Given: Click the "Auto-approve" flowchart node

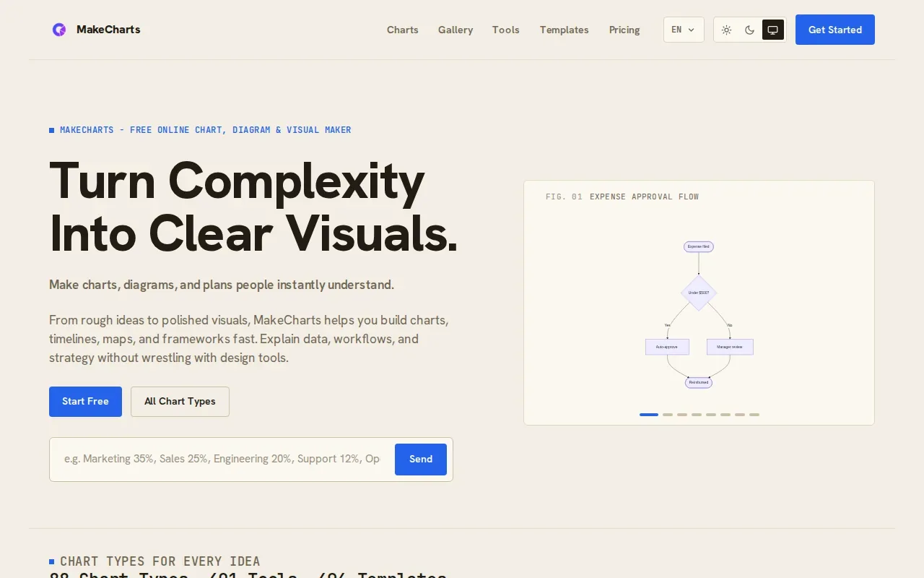Looking at the screenshot, I should click(x=667, y=347).
